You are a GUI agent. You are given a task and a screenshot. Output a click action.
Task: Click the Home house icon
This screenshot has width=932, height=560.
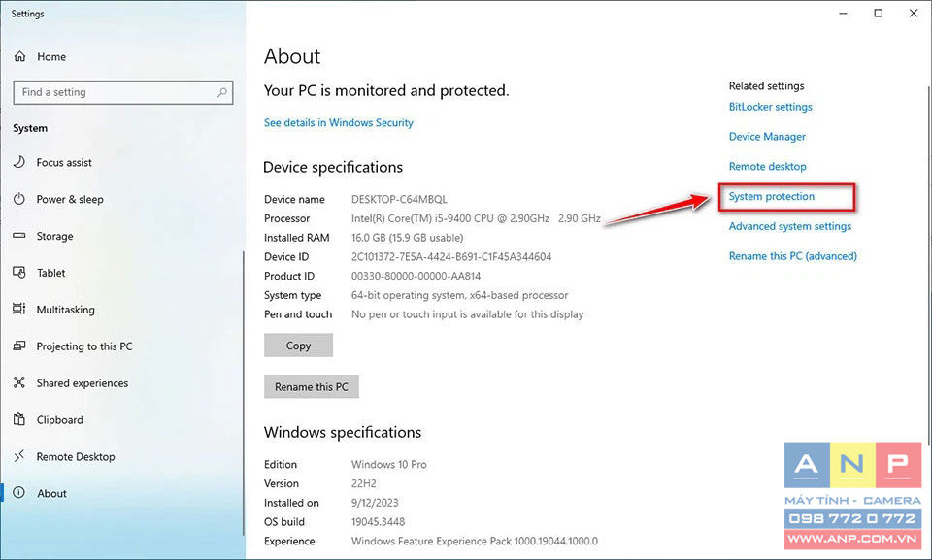[19, 56]
